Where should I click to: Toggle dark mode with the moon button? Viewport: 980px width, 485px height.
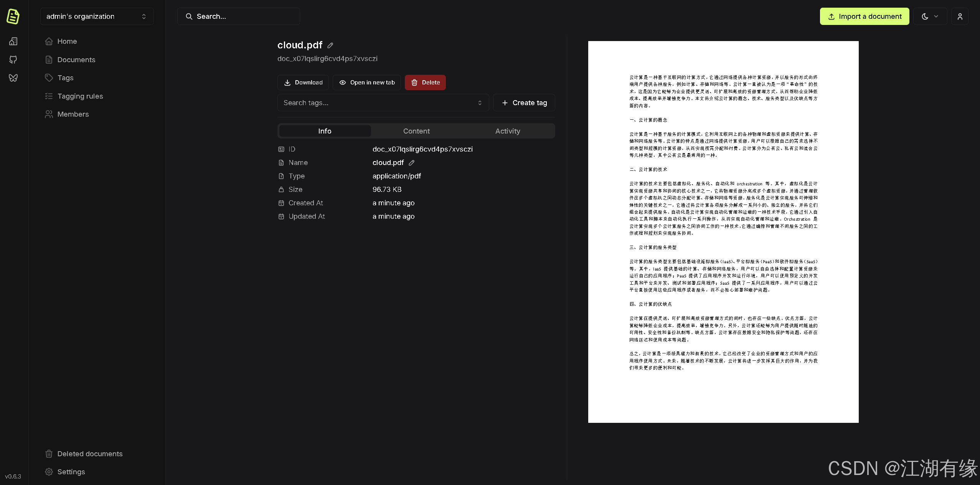click(926, 16)
